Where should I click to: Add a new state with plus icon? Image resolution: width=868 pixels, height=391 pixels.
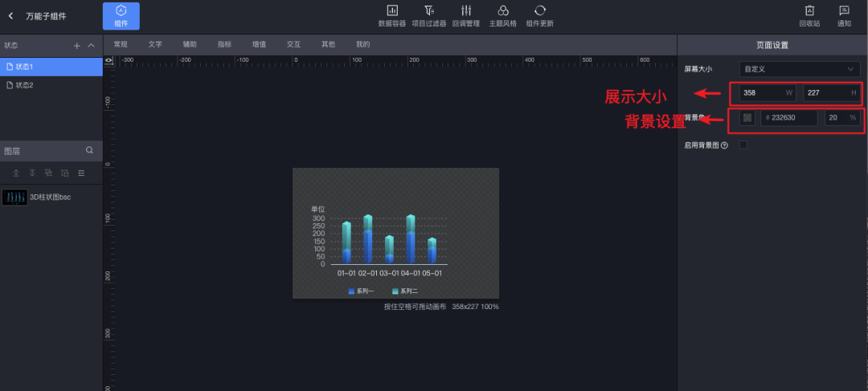tap(77, 45)
